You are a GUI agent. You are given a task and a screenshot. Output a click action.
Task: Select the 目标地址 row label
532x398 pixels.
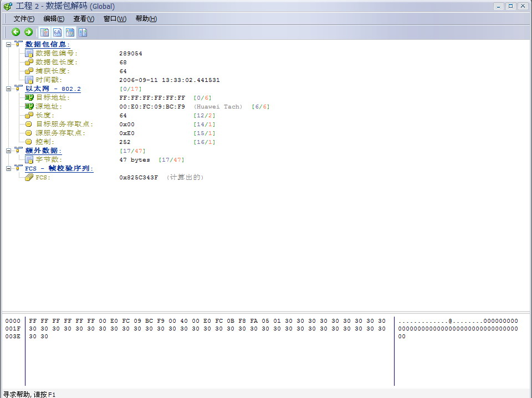click(53, 97)
